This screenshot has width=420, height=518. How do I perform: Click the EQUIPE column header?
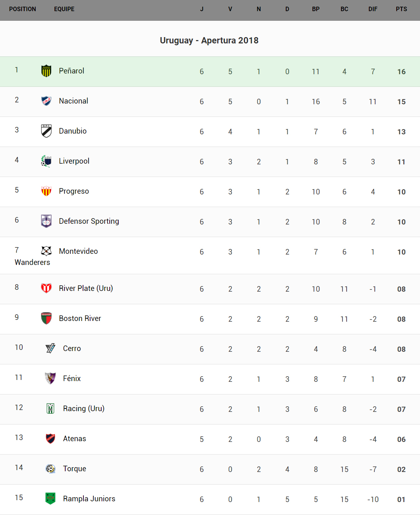[x=64, y=9]
